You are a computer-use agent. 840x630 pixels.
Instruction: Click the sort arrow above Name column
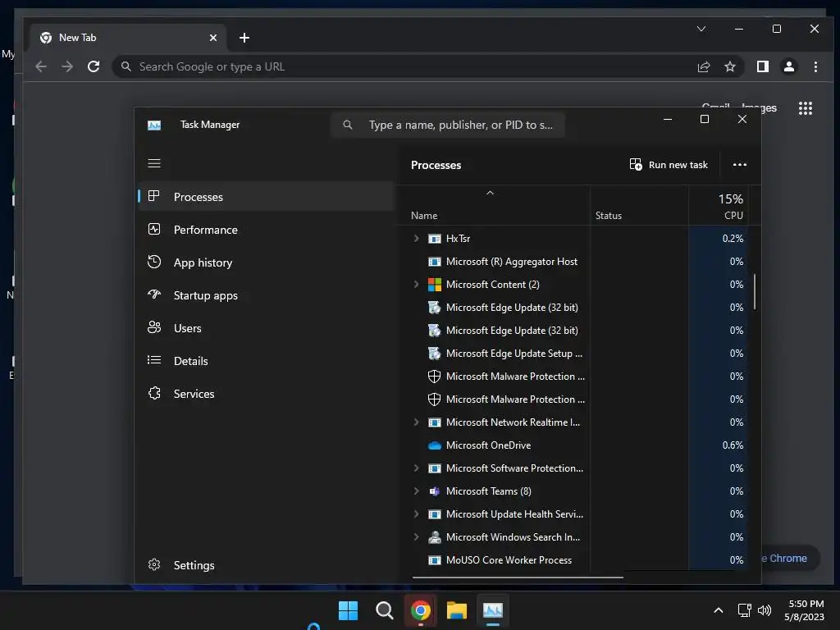click(x=490, y=193)
